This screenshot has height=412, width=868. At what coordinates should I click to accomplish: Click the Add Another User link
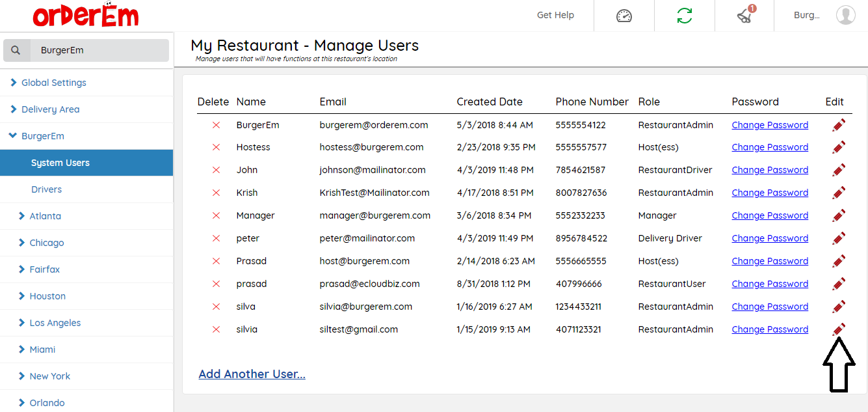click(x=252, y=374)
